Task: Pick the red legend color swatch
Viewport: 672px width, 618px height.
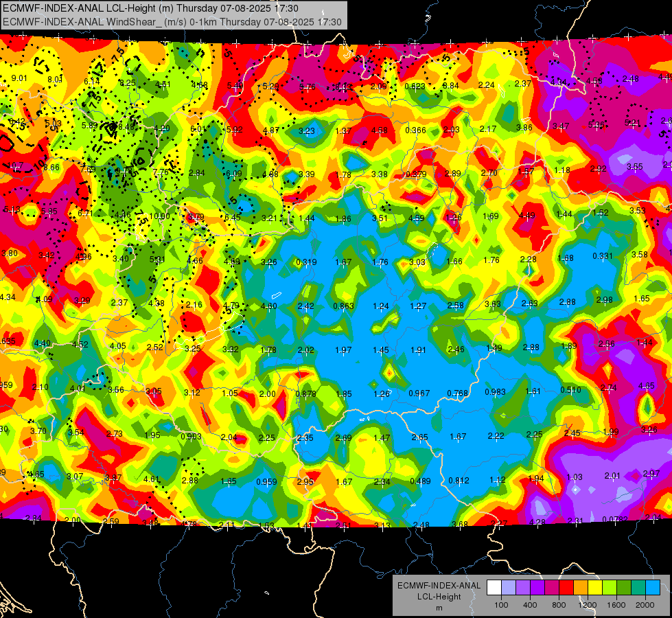Action: point(566,588)
